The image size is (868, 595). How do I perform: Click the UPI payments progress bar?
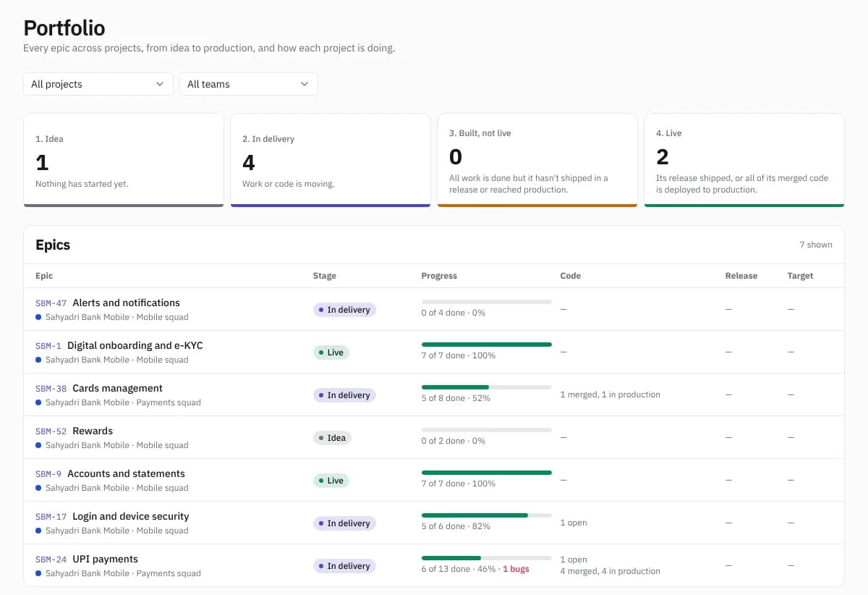[487, 558]
